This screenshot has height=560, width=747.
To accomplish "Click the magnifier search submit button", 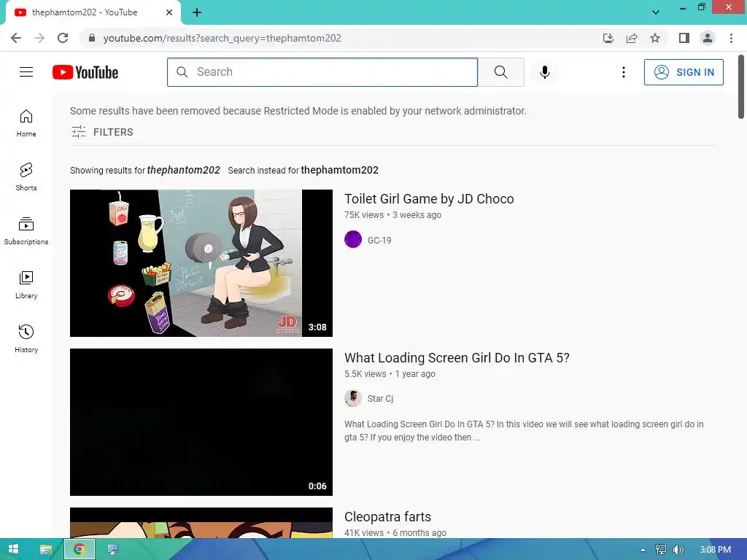I will point(500,72).
